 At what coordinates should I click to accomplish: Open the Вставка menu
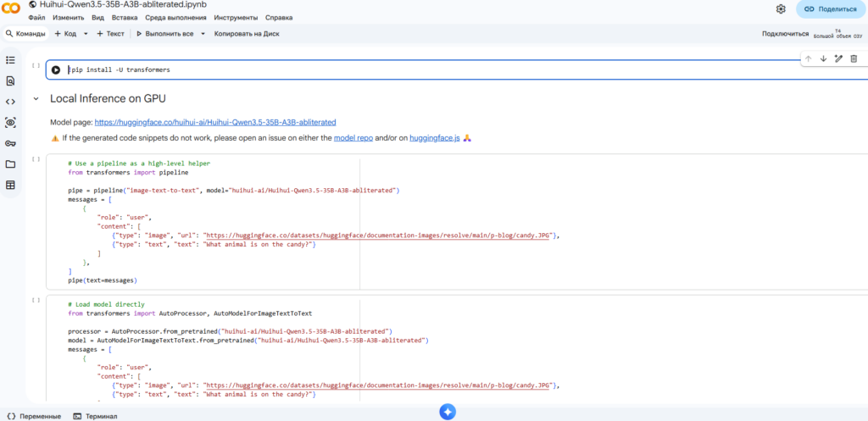pyautogui.click(x=125, y=18)
